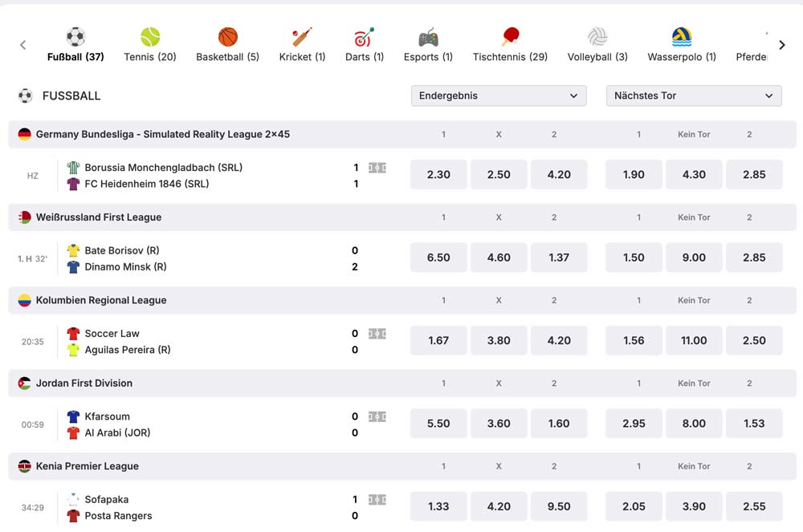Select Kein Tor odds 8.00 in Kfarsoum match

coord(693,423)
